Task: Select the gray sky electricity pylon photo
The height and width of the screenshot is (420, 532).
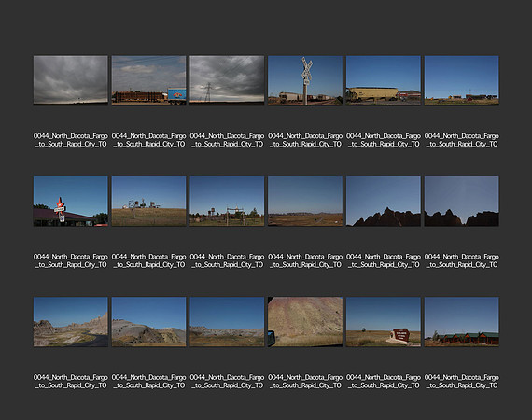Action: pos(227,80)
